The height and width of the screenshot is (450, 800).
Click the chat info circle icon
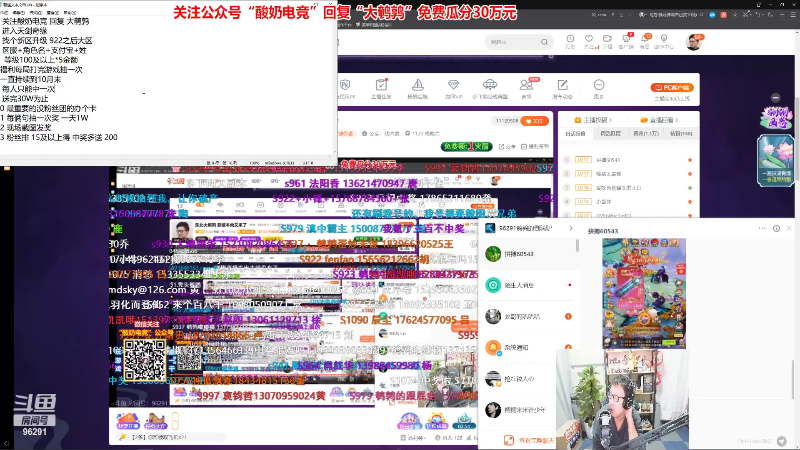coord(776,229)
